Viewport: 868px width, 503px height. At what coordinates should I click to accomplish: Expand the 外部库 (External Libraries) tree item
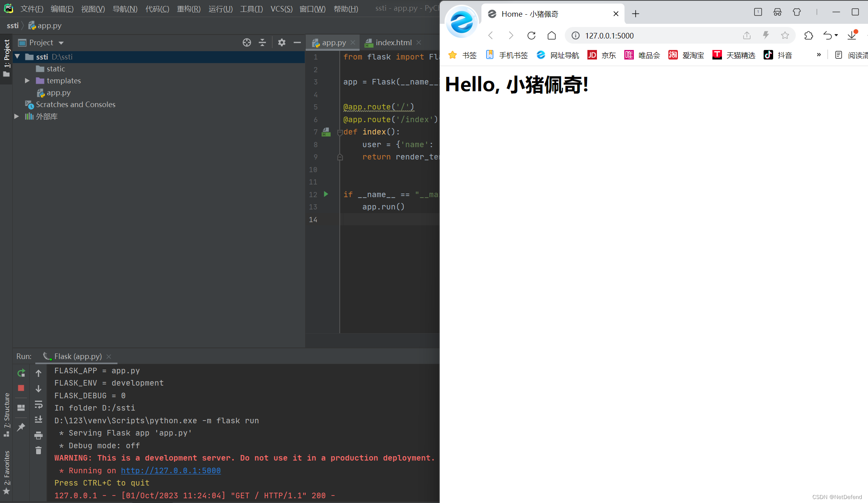[x=17, y=116]
